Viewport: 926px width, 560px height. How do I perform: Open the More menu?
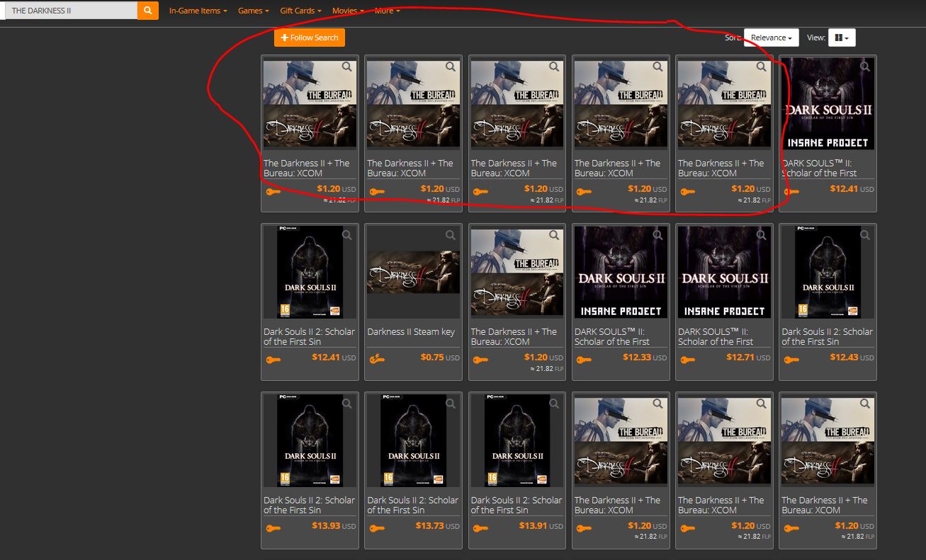(387, 11)
